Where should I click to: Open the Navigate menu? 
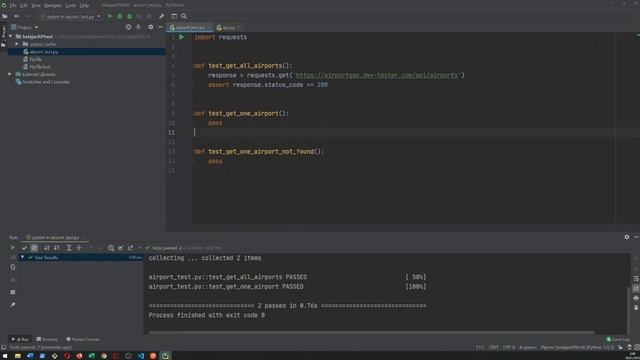click(53, 5)
